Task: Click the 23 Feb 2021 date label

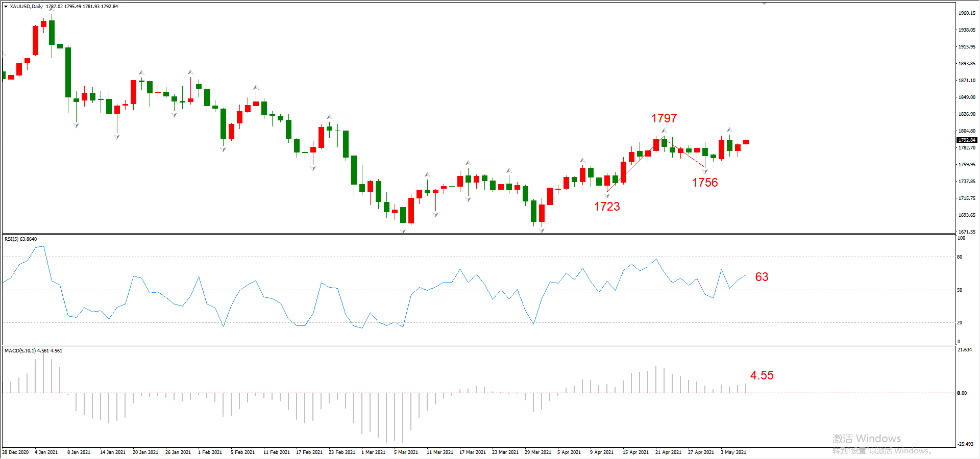Action: pos(342,452)
